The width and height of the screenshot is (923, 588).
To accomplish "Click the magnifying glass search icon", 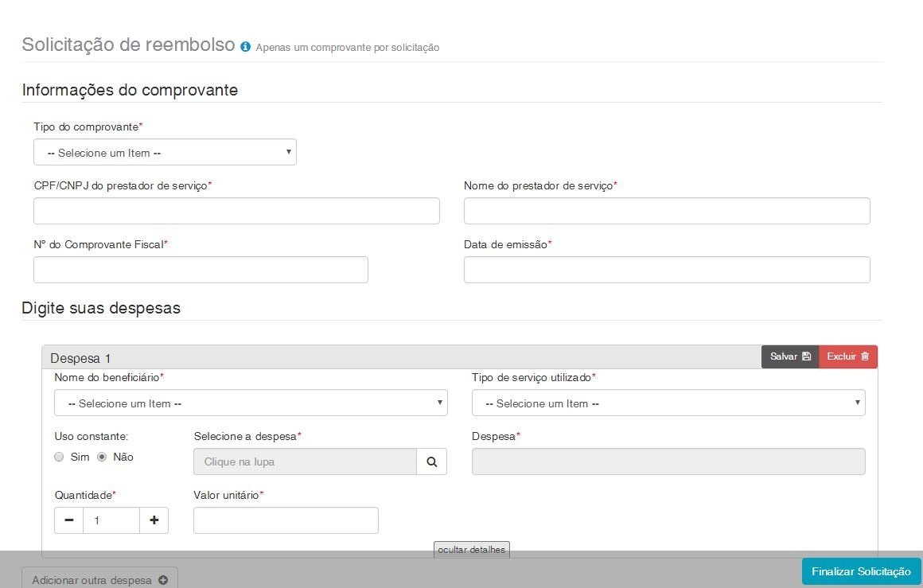I will pos(431,461).
